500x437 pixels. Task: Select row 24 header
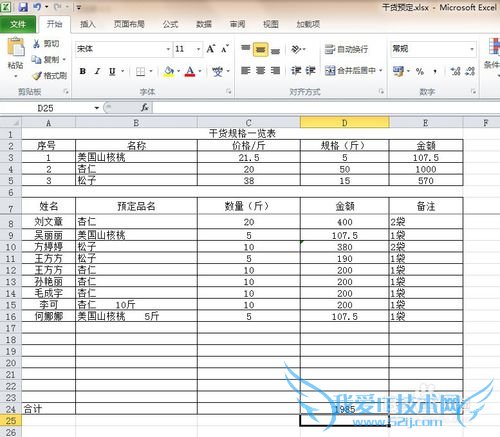pyautogui.click(x=11, y=409)
